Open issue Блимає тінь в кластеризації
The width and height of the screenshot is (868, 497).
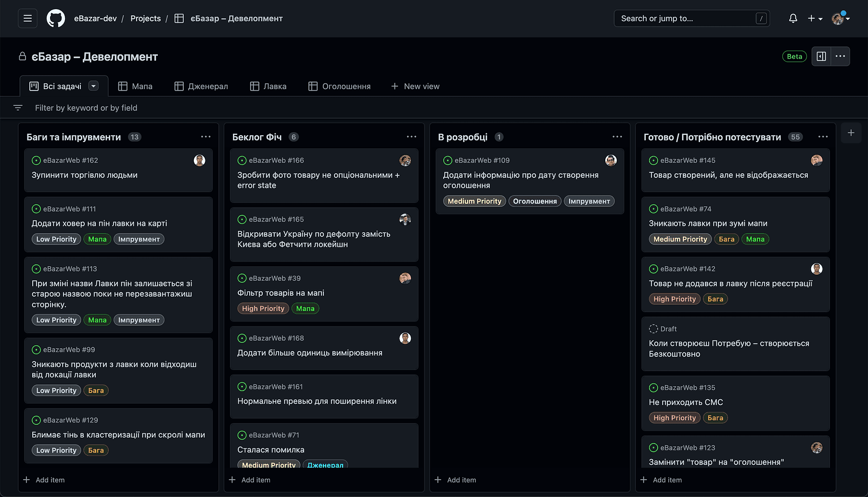coord(118,435)
